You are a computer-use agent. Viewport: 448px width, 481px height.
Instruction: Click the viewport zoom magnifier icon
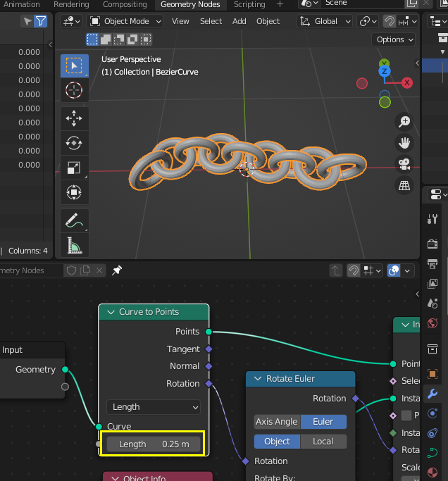404,122
